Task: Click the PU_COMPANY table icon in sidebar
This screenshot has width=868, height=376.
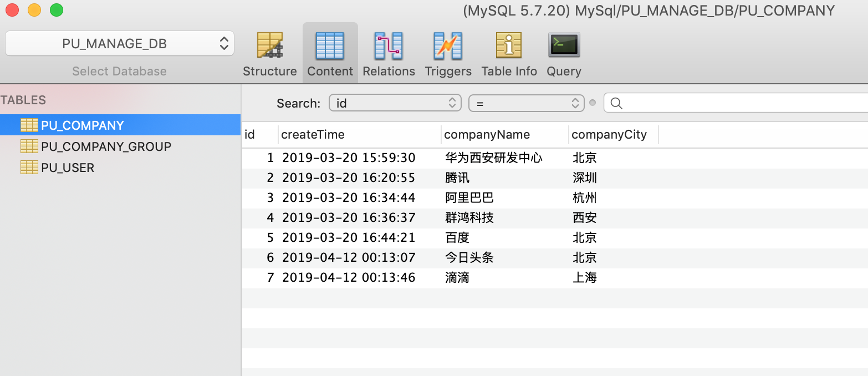Action: tap(29, 125)
